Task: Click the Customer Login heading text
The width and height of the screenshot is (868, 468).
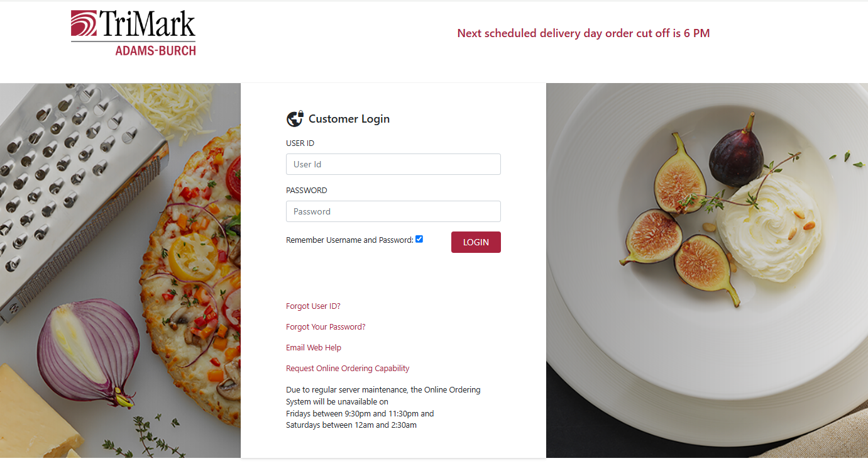Action: click(x=349, y=119)
